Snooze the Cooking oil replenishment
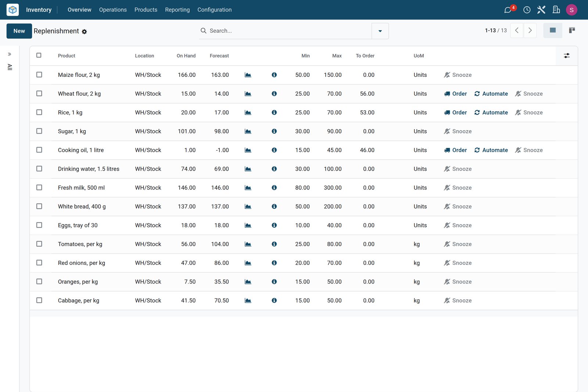Image resolution: width=588 pixels, height=392 pixels. click(x=529, y=150)
